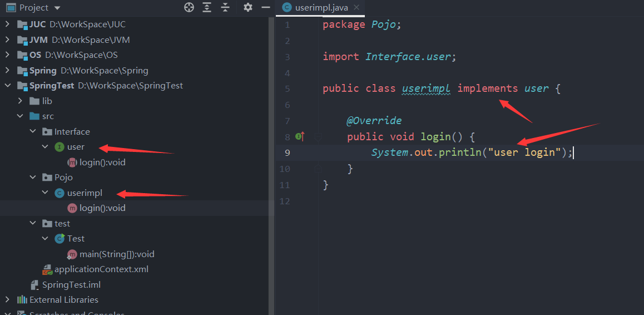Expand the JVM module node

(7, 40)
